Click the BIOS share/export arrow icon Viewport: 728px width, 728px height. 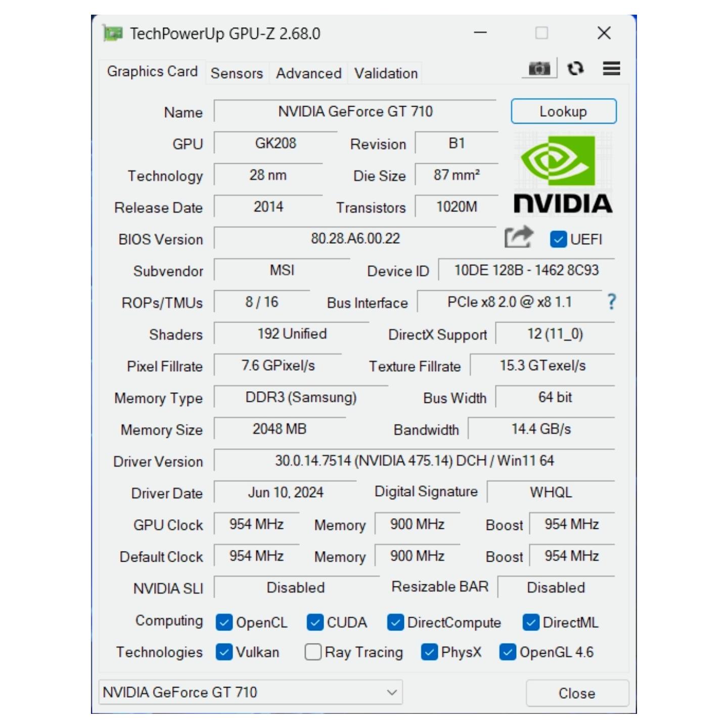coord(518,237)
